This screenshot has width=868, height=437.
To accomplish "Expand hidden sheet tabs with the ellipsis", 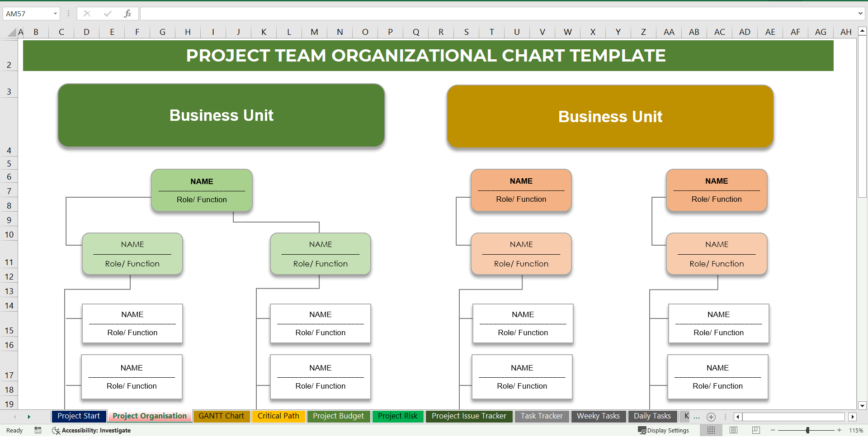I will coord(697,417).
